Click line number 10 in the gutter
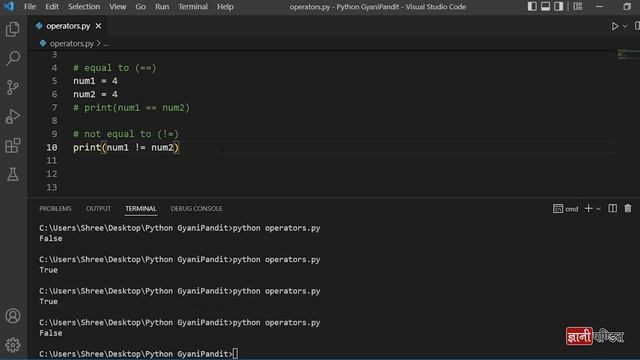 pyautogui.click(x=52, y=147)
